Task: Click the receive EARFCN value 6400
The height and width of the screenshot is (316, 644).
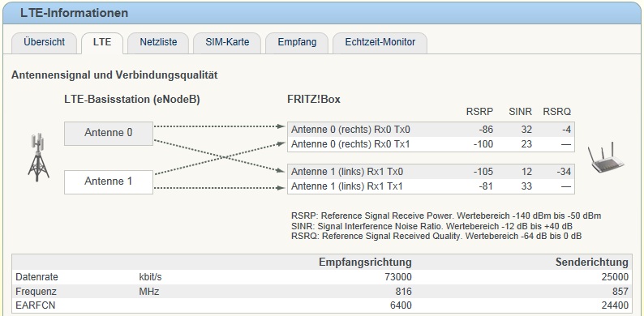Action: [401, 305]
